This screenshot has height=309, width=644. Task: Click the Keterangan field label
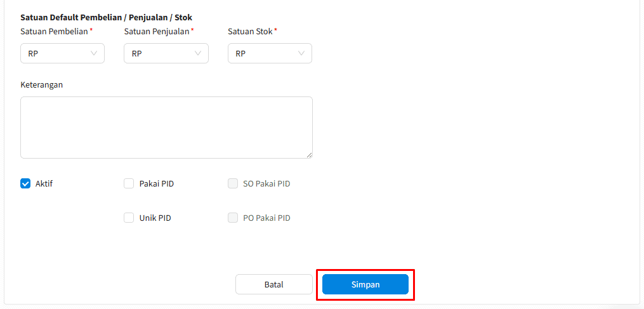coord(41,84)
